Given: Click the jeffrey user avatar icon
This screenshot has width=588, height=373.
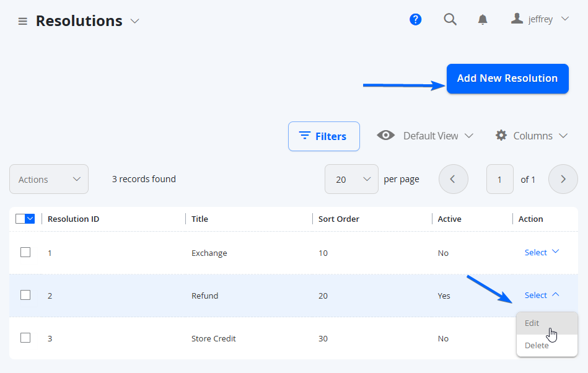Looking at the screenshot, I should 517,19.
